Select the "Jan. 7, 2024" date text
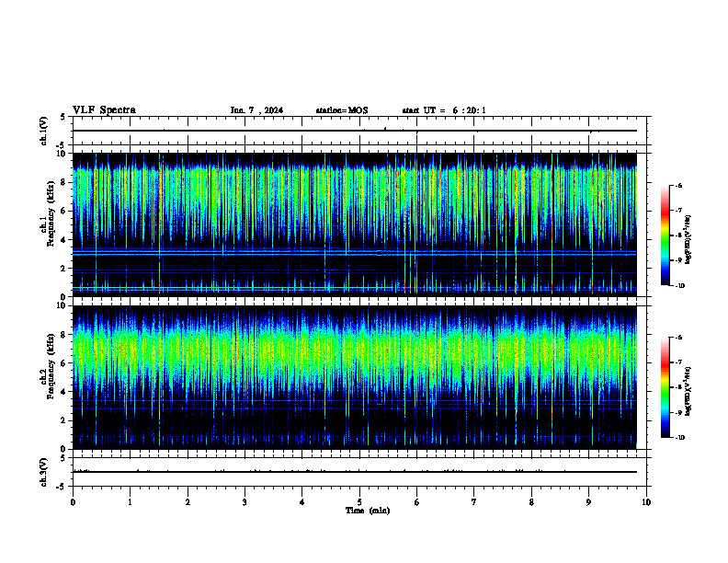The height and width of the screenshot is (563, 728). 256,110
